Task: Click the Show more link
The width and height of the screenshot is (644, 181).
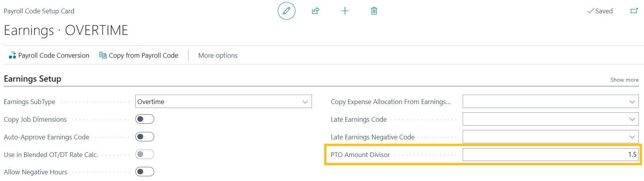Action: pyautogui.click(x=624, y=80)
